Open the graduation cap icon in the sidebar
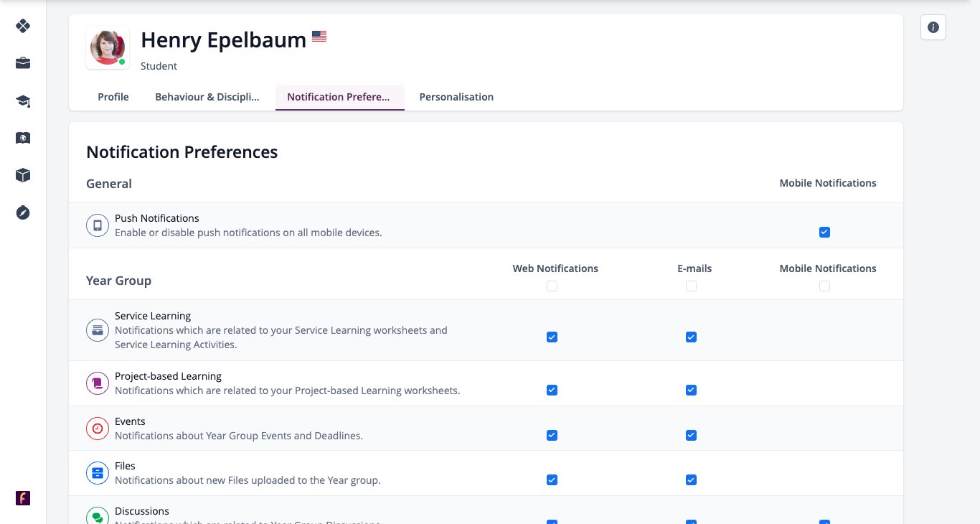Screen dimensions: 980x524 tap(23, 100)
